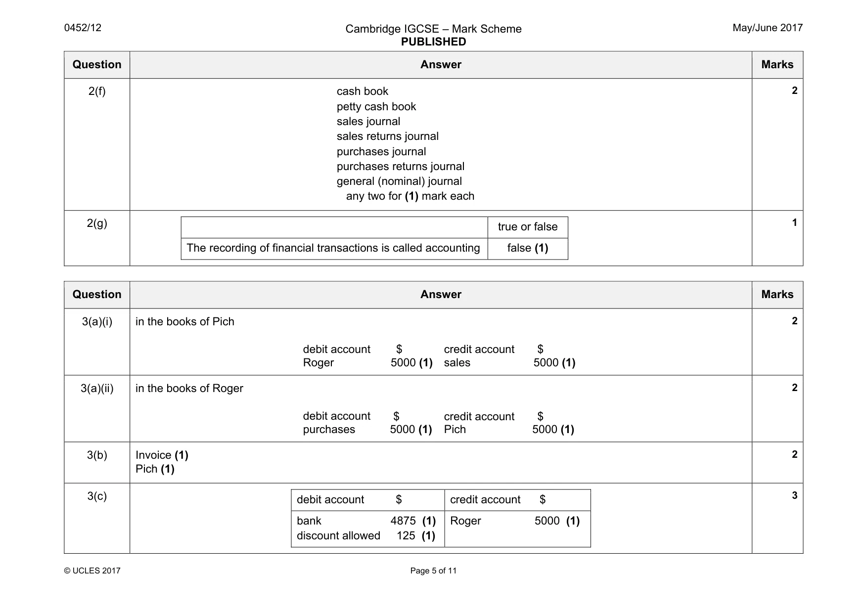Click the '125 (1)' amount
868x613 pixels.
[416, 536]
